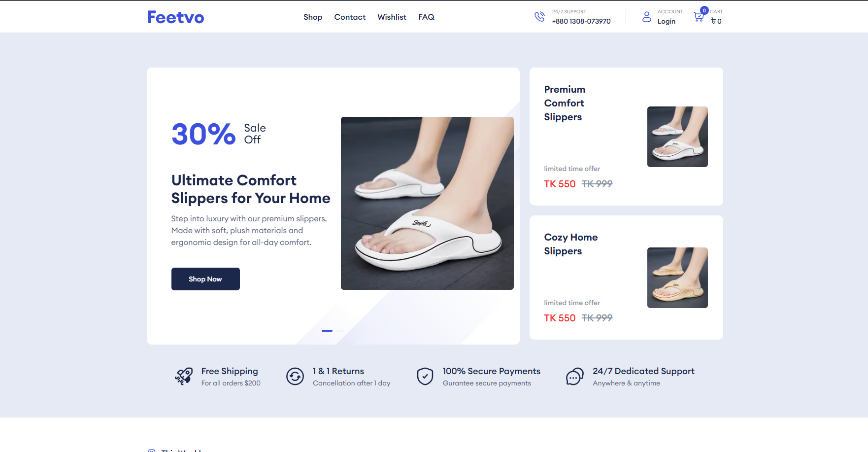Click the phone support icon
This screenshot has height=452, width=868.
point(539,17)
